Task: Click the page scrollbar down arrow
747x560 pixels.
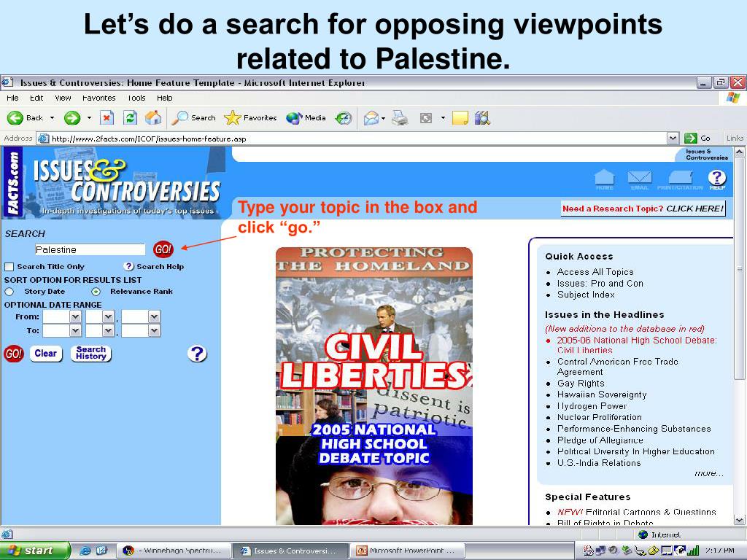Action: (x=740, y=520)
